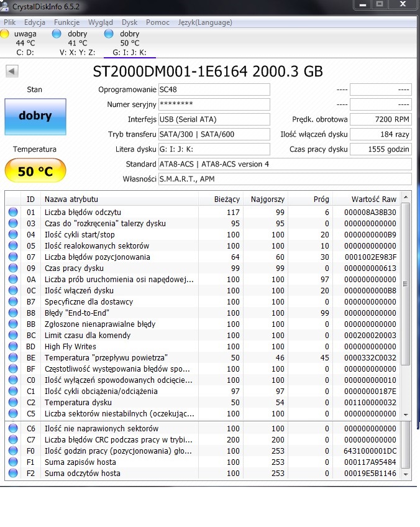Viewport: 420px width, 527px height.
Task: Click status icon of attribute B7 row
Action: point(13,301)
